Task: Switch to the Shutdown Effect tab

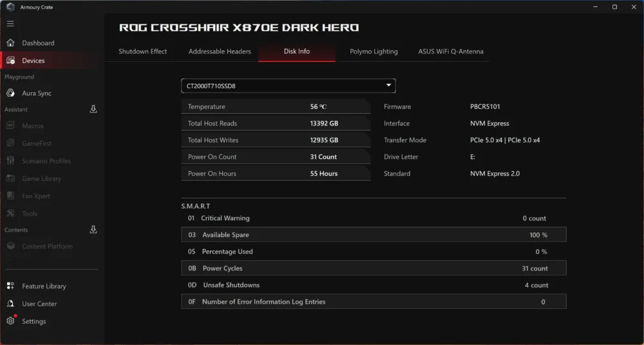Action: [x=142, y=51]
